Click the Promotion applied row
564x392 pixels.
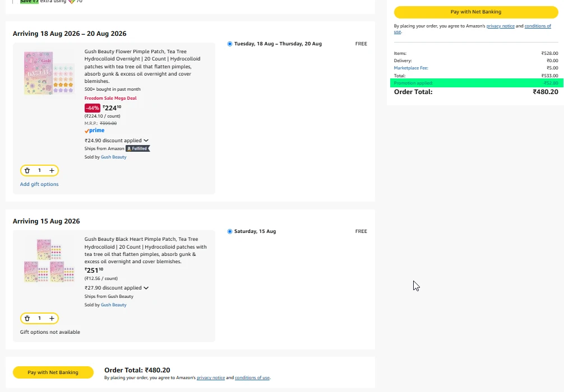[476, 83]
